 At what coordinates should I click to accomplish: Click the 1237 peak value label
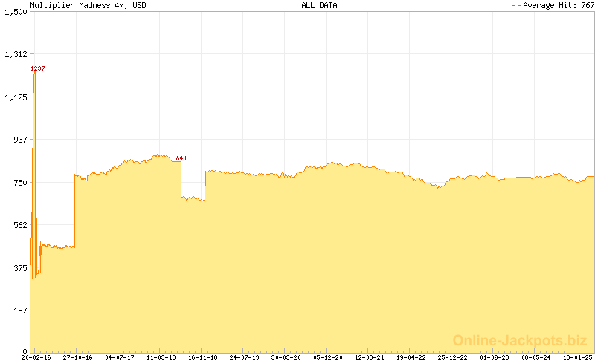pos(38,69)
